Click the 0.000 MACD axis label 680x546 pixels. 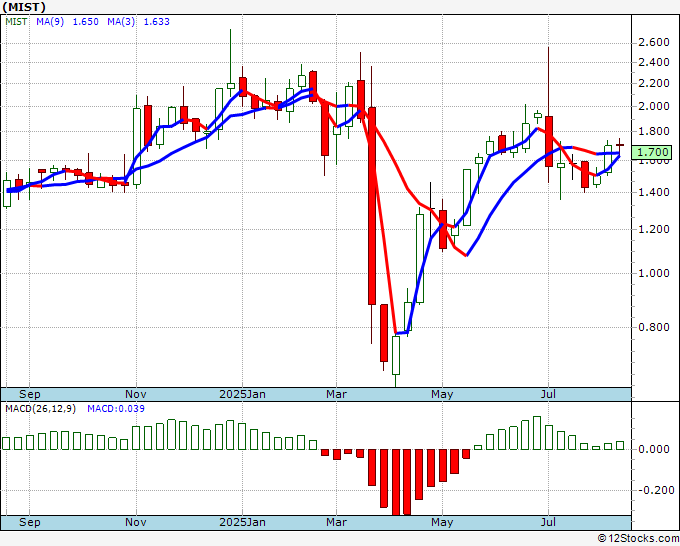point(654,449)
